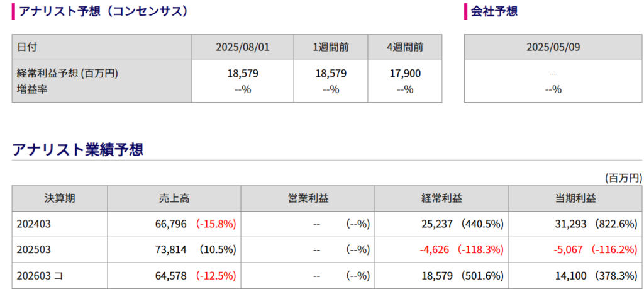Click the 会社予想 heading

[x=494, y=11]
